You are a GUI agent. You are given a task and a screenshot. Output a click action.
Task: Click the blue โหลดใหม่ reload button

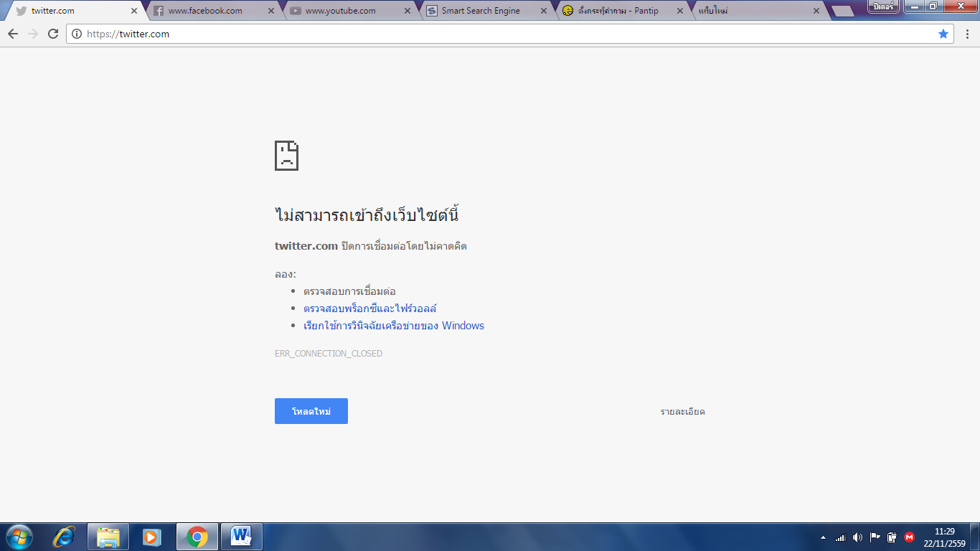(311, 411)
